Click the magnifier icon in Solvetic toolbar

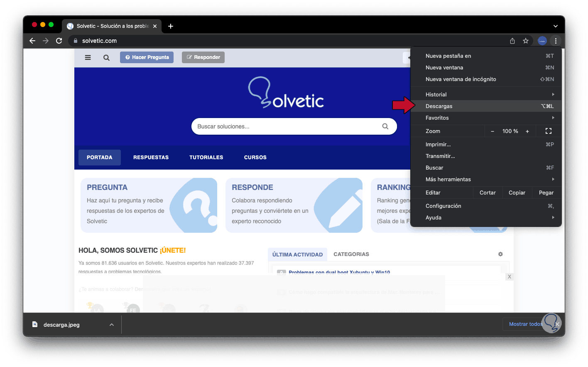[x=107, y=58]
